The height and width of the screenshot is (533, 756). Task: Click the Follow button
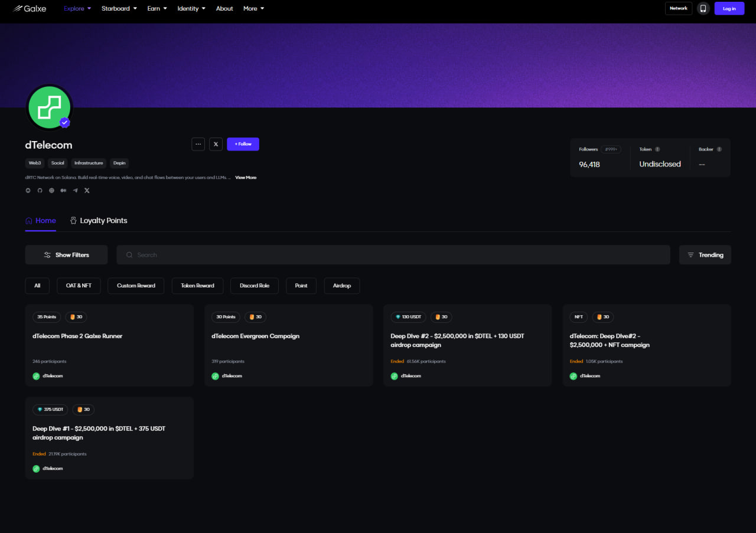(243, 144)
